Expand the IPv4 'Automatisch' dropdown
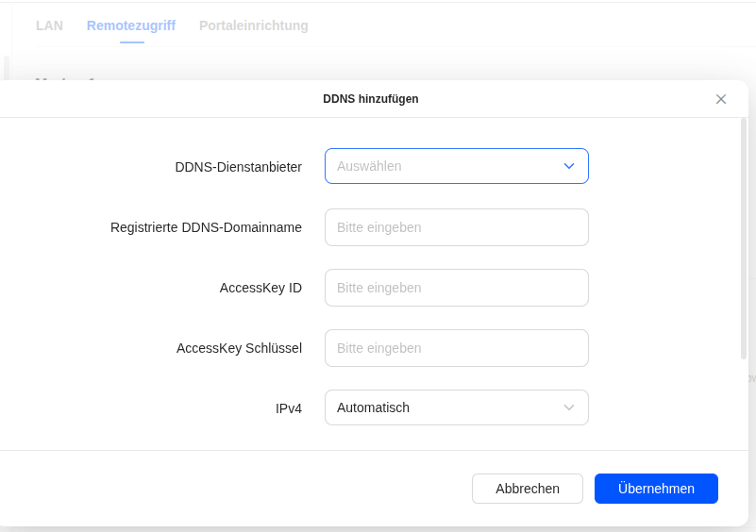756x532 pixels. pyautogui.click(x=444, y=407)
